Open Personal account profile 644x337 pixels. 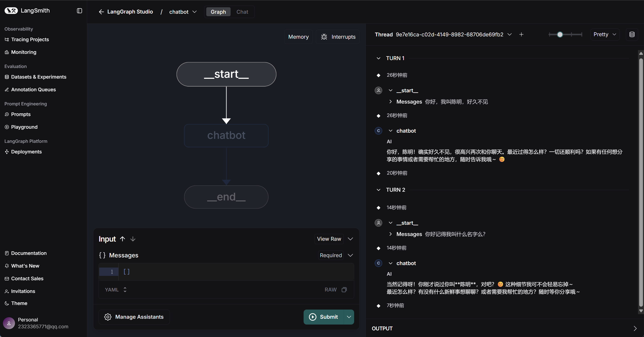click(36, 323)
